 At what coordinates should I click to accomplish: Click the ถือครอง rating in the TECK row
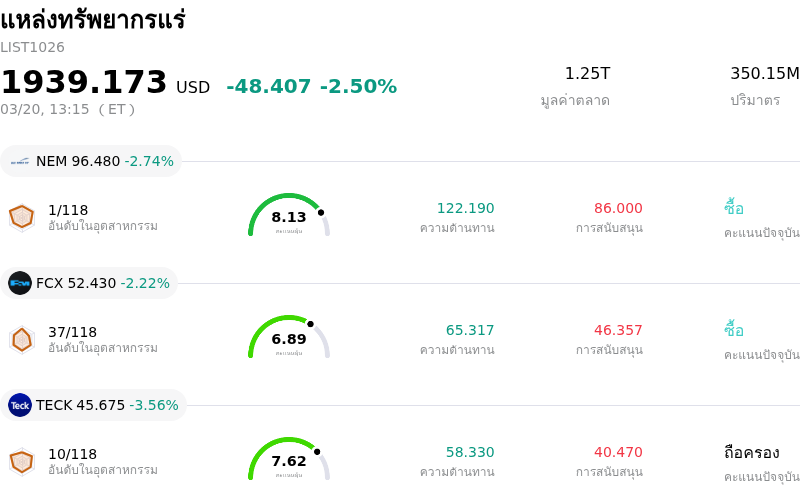[751, 452]
